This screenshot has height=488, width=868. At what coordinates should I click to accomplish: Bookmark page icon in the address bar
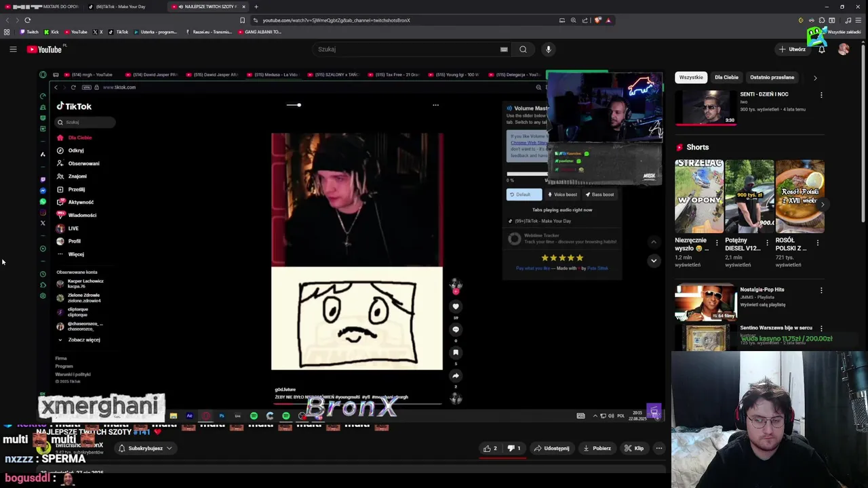(242, 20)
